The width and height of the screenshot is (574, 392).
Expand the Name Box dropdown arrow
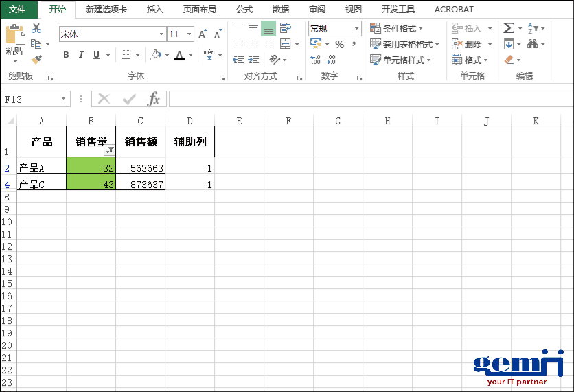[63, 99]
